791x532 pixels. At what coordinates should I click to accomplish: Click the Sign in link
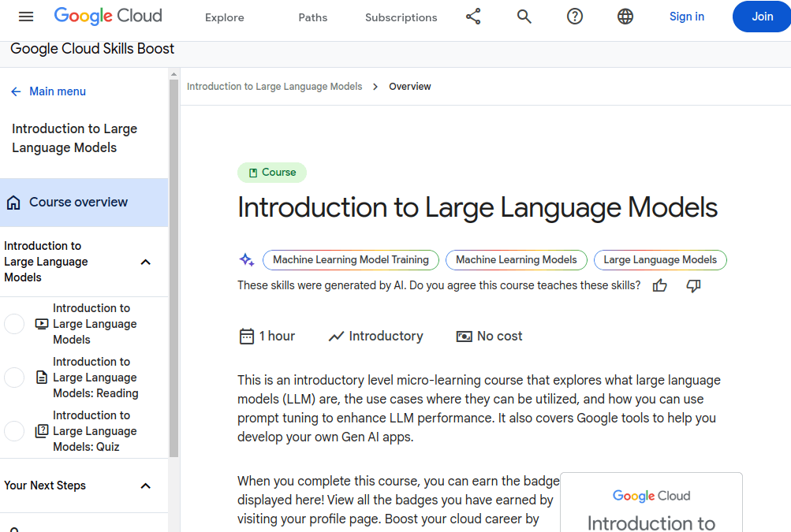pos(686,17)
